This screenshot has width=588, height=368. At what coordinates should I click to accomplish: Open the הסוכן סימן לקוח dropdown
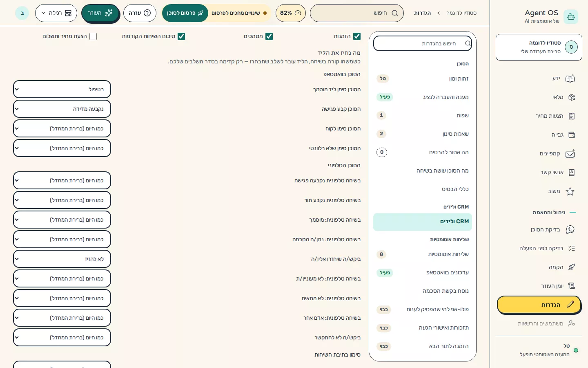(x=62, y=128)
